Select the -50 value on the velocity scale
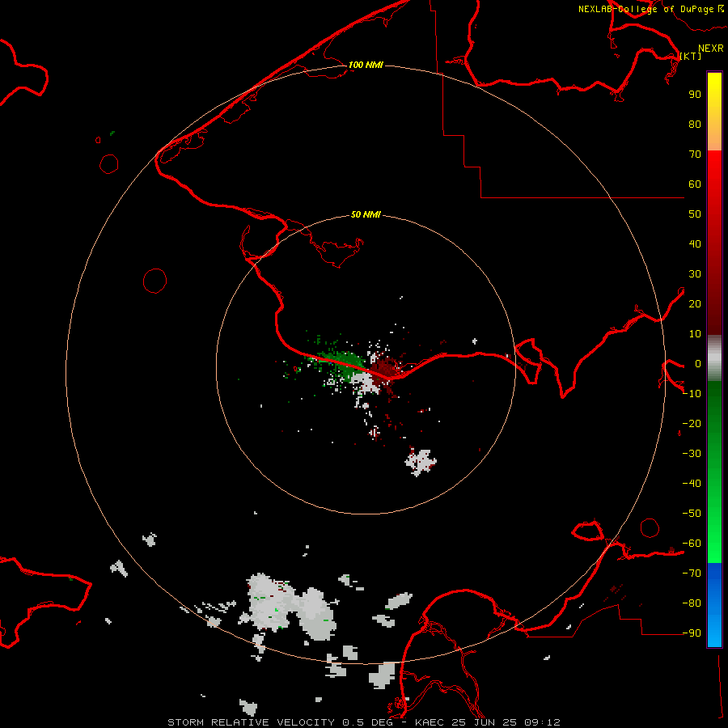The height and width of the screenshot is (728, 728). pos(692,514)
